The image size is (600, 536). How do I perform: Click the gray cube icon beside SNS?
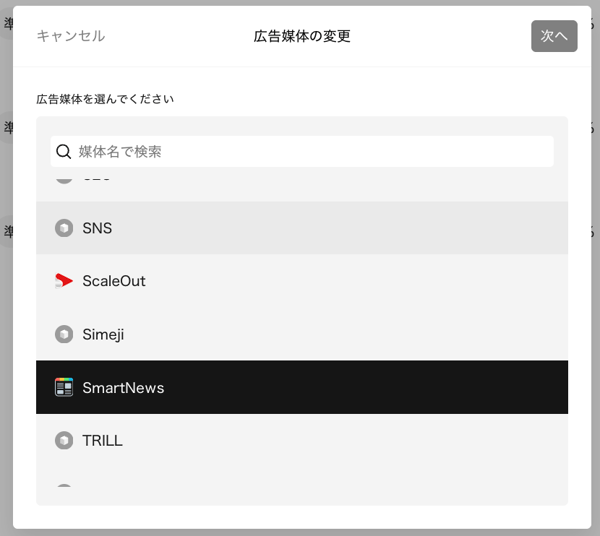(x=64, y=228)
